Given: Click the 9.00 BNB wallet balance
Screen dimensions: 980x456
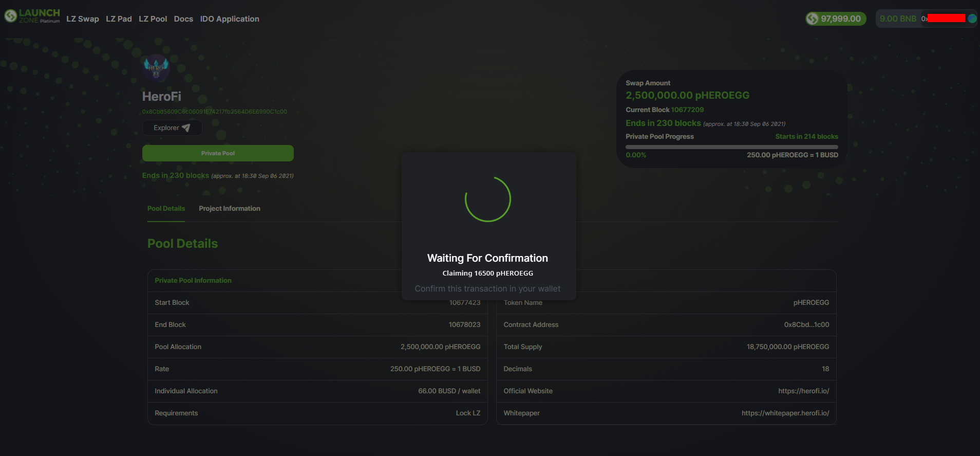Looking at the screenshot, I should (898, 19).
